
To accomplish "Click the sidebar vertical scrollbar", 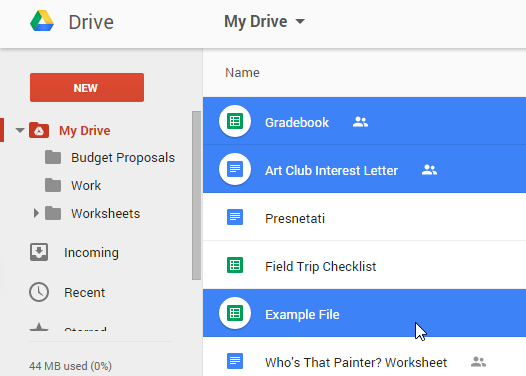I will 196,195.
